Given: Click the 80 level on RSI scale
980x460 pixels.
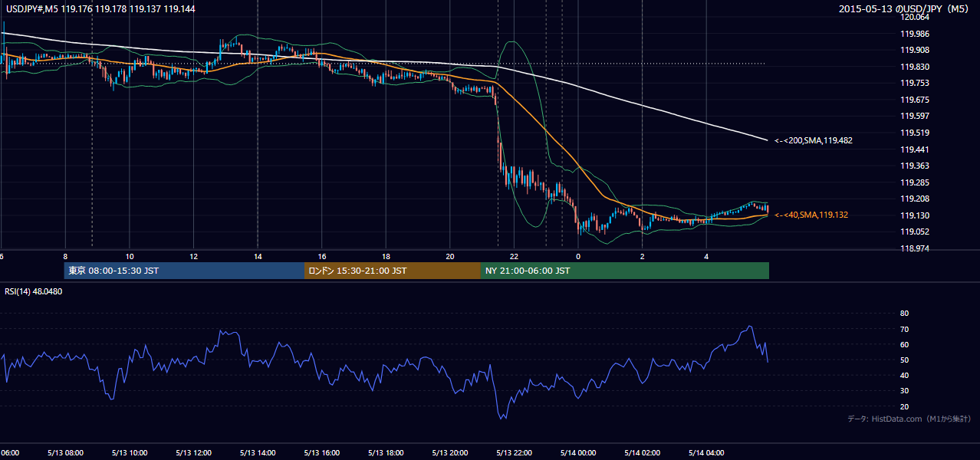Looking at the screenshot, I should [904, 314].
